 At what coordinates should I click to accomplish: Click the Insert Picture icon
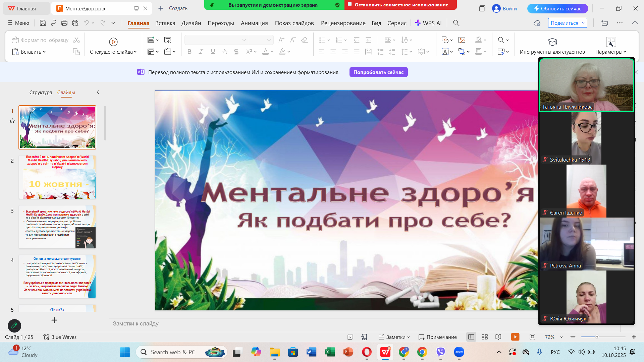pos(462,40)
